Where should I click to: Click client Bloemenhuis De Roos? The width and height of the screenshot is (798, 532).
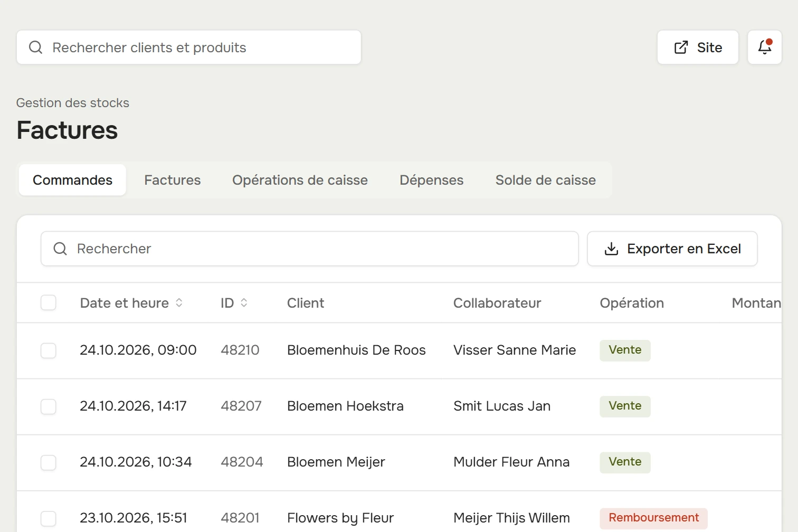[356, 350]
